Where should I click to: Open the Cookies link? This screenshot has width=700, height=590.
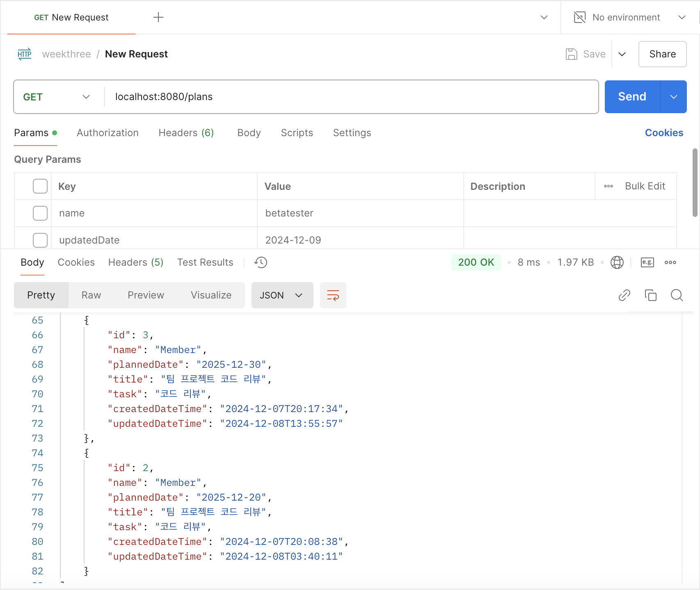point(664,133)
